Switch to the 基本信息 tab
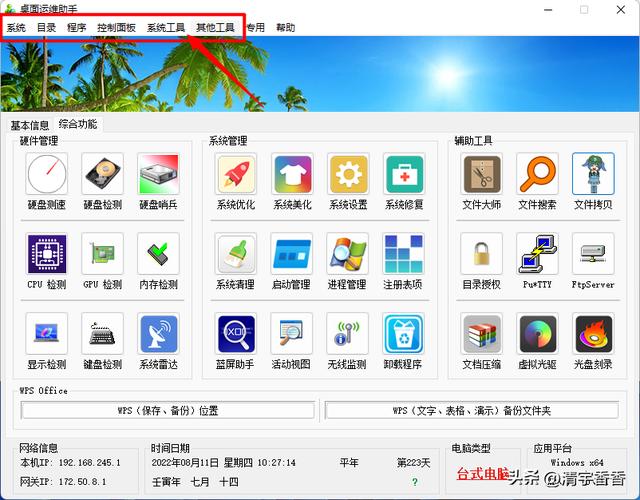The height and width of the screenshot is (500, 640). tap(30, 125)
